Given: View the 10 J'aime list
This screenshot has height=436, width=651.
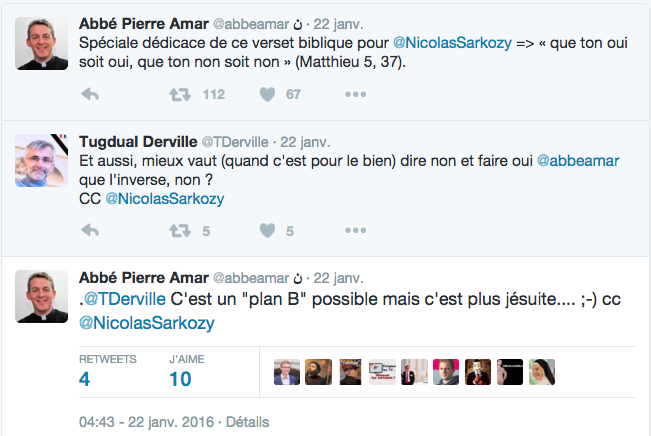Looking at the screenshot, I should pyautogui.click(x=186, y=371).
